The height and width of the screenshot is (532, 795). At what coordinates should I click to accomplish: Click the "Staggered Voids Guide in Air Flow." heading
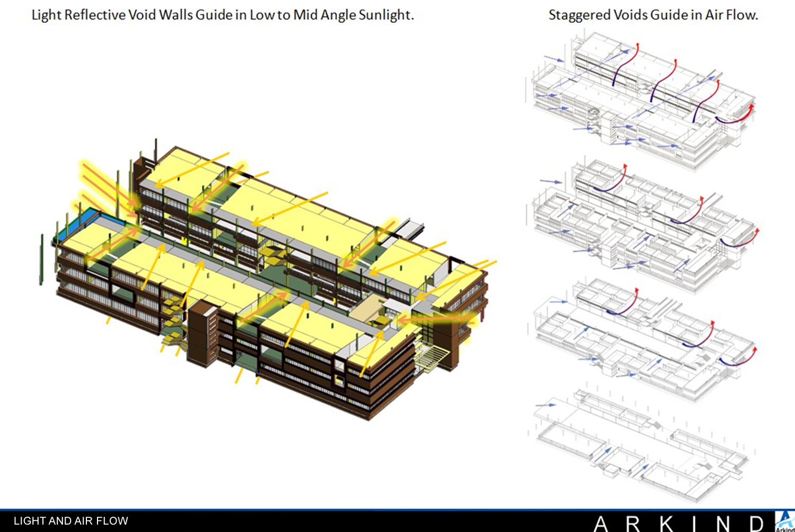coord(653,15)
